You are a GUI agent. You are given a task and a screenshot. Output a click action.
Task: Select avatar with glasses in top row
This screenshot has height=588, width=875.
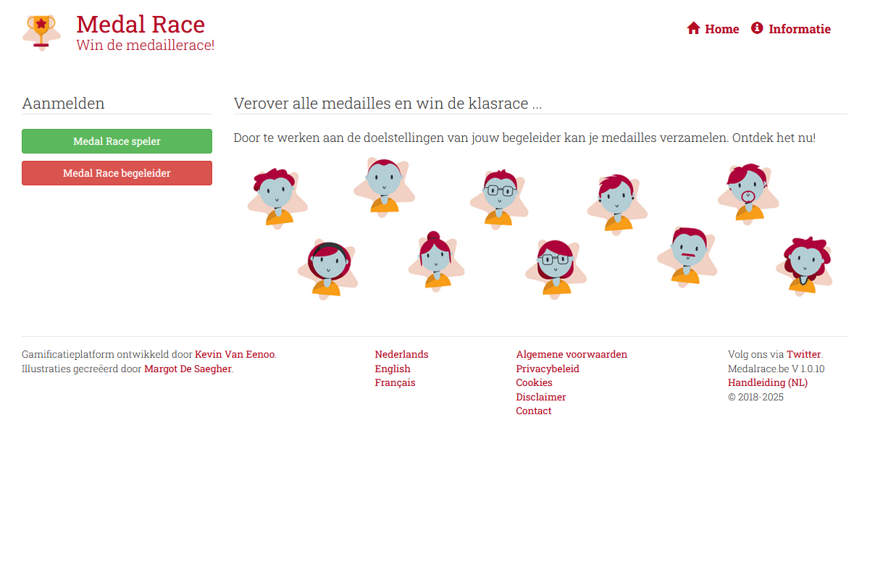tap(499, 199)
